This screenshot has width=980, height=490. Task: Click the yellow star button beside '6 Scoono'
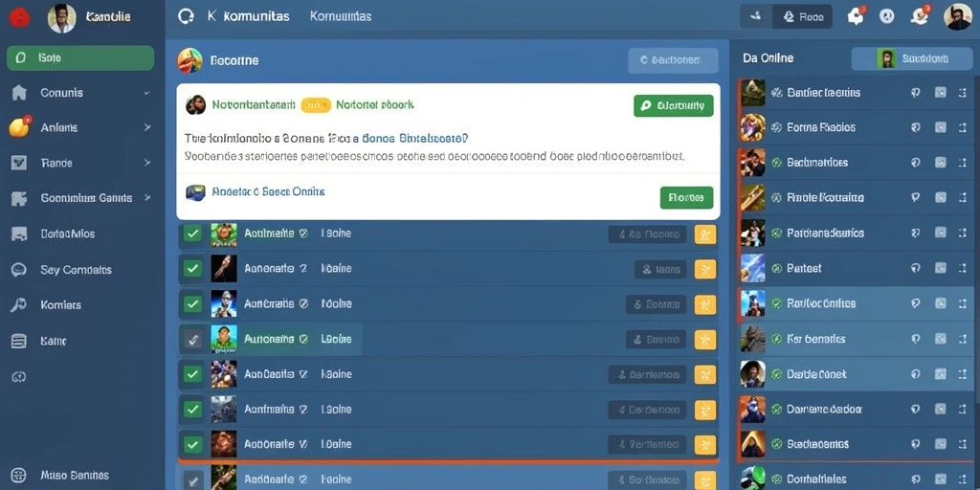[x=705, y=304]
